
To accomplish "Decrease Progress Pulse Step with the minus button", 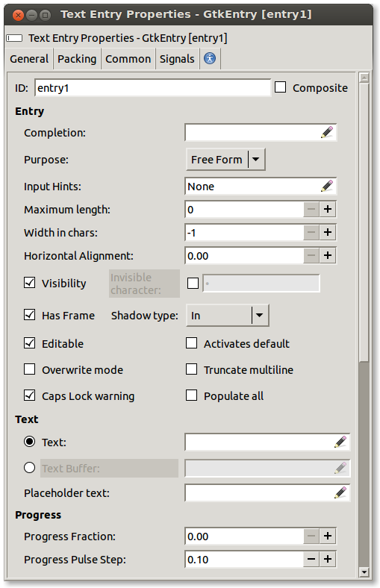I will 311,559.
